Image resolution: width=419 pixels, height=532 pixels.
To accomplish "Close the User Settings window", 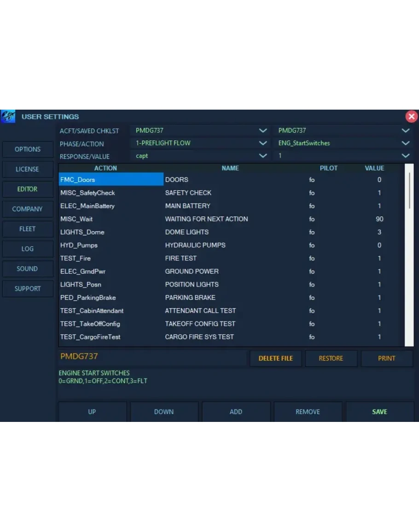I will (x=411, y=117).
